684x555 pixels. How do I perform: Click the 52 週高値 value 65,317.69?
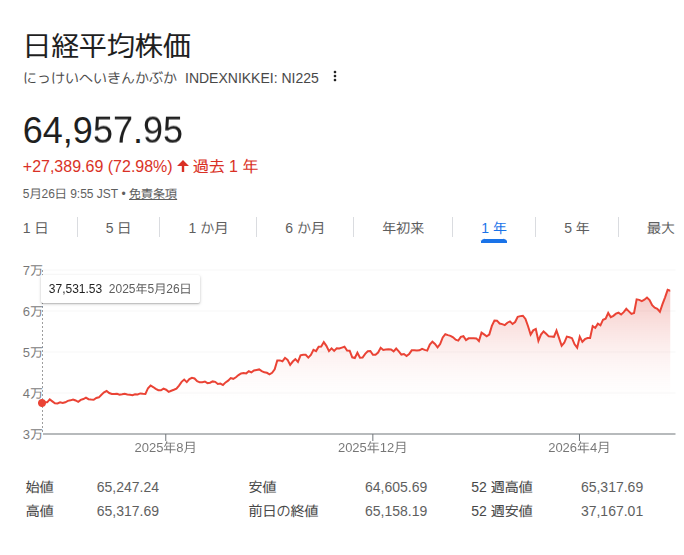click(612, 487)
